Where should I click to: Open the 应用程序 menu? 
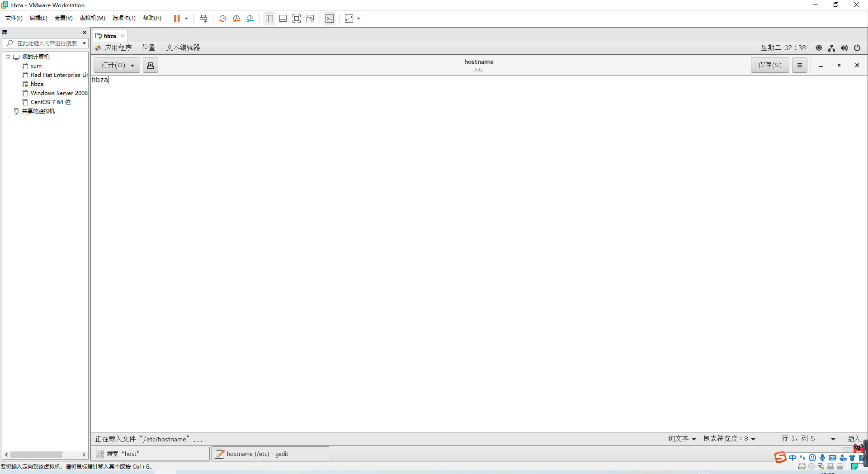(113, 48)
